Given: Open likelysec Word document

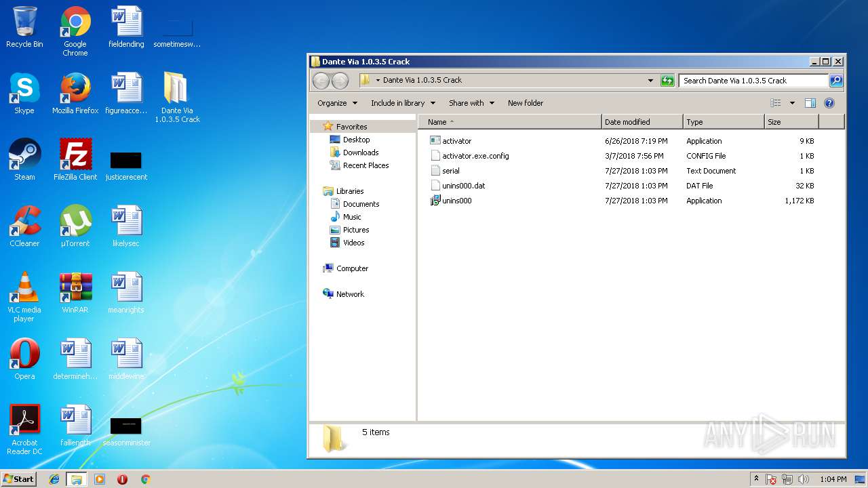Looking at the screenshot, I should tap(126, 226).
